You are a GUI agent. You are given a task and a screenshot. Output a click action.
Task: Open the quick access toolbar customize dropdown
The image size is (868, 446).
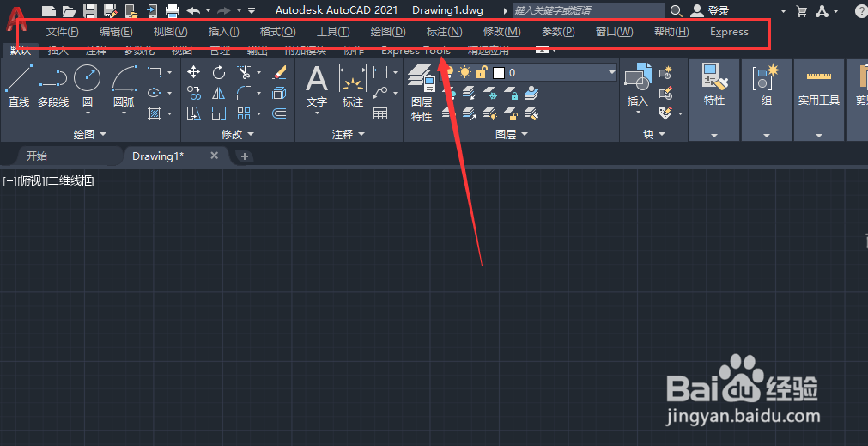252,10
